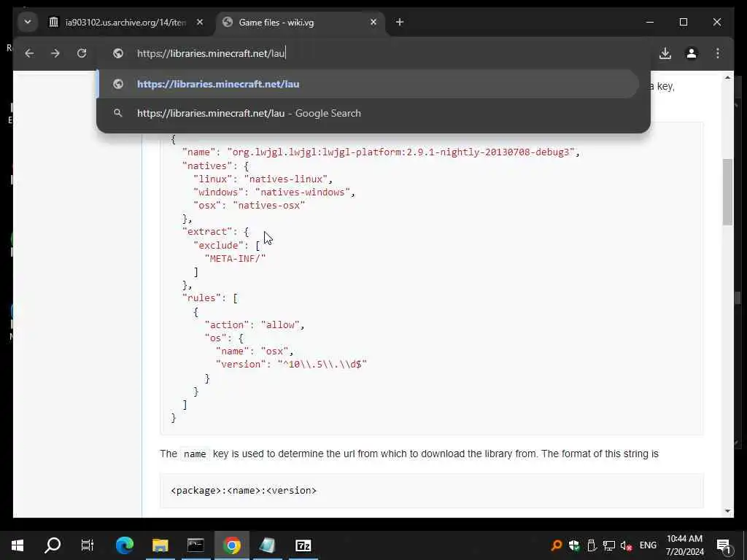The image size is (747, 560).
Task: Click the page scrollbar thumb
Action: pyautogui.click(x=727, y=192)
